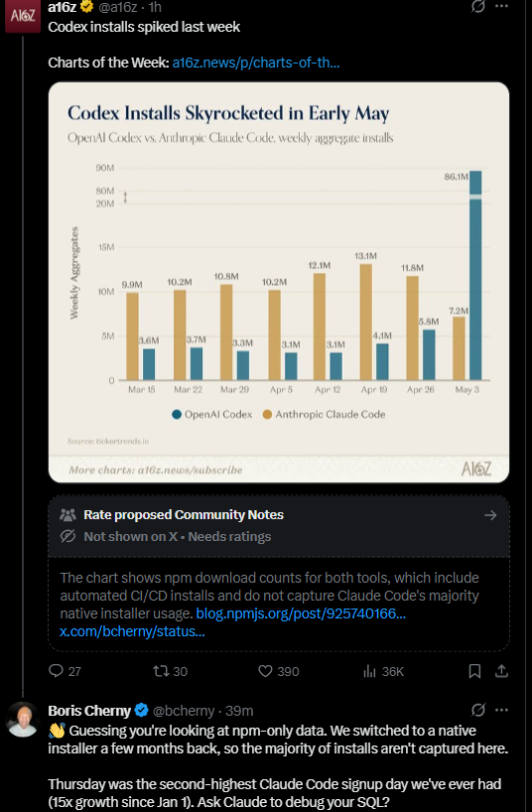The width and height of the screenshot is (532, 812).
Task: Open a16z profile avatar
Action: tap(23, 16)
